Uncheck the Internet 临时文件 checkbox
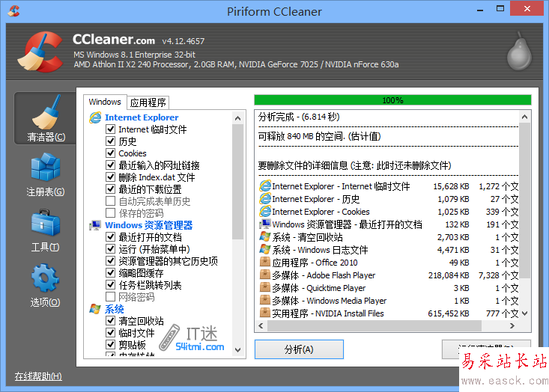This screenshot has width=549, height=392. (x=111, y=129)
